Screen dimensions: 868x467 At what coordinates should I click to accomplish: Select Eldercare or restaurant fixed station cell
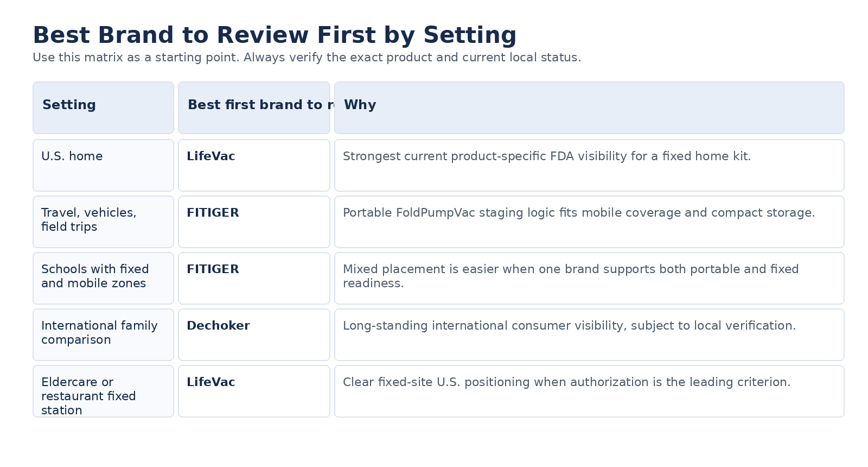coord(103,391)
